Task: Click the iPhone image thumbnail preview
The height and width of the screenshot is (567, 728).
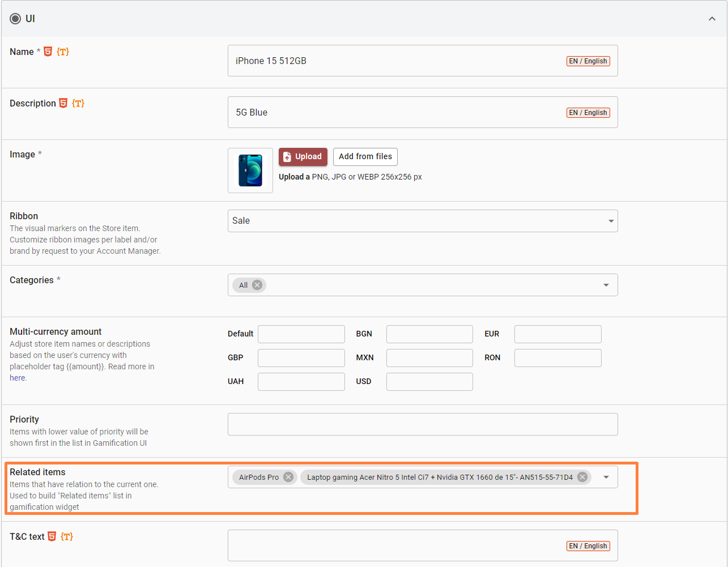Action: [x=250, y=170]
